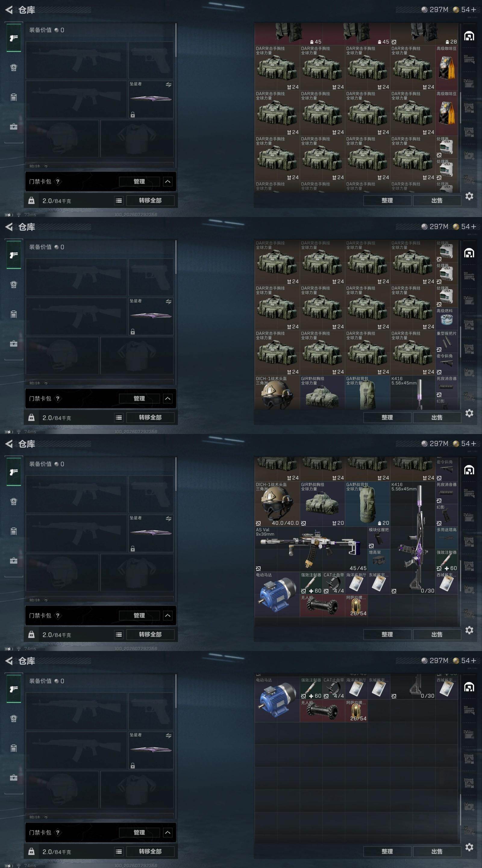Click 转移全部 in the bottom screen
The height and width of the screenshot is (868, 482).
coord(150,851)
